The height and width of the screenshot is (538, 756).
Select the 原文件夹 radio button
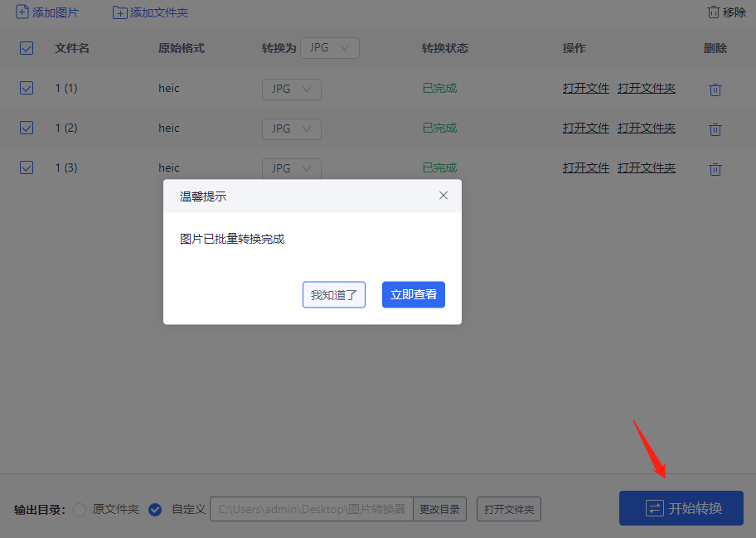[80, 510]
